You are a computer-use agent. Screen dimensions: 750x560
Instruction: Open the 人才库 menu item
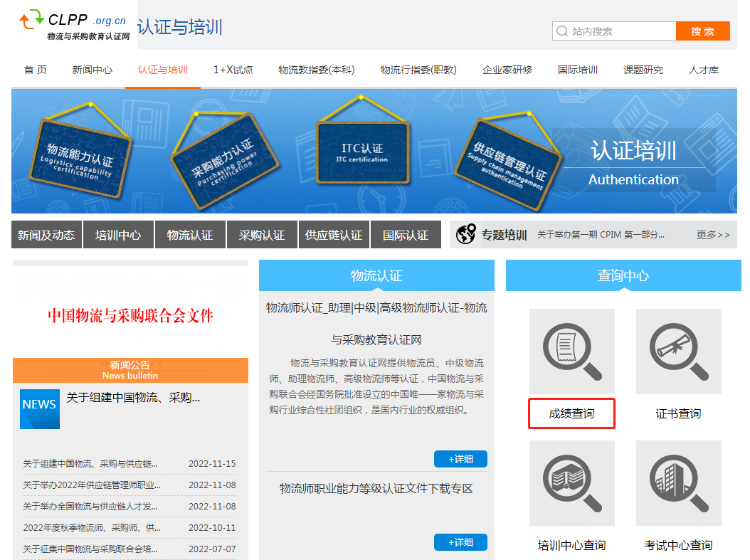pyautogui.click(x=704, y=70)
